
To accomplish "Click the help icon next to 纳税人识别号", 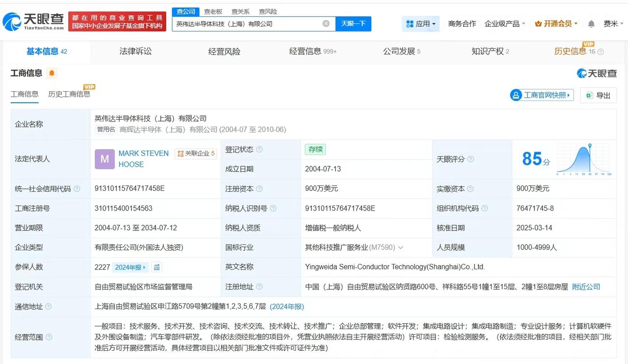I will (273, 208).
